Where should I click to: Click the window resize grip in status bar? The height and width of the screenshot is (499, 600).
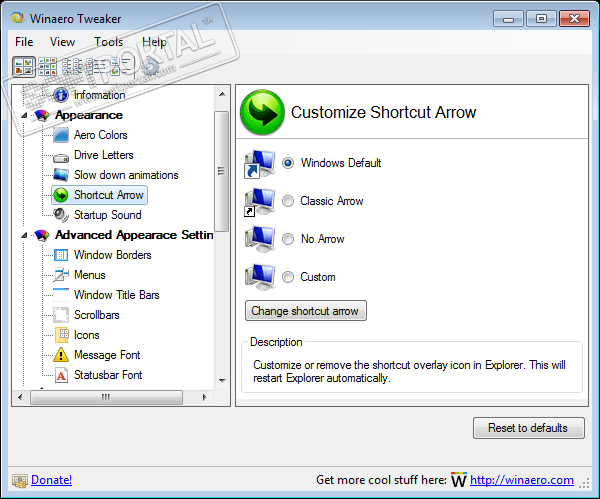(584, 484)
